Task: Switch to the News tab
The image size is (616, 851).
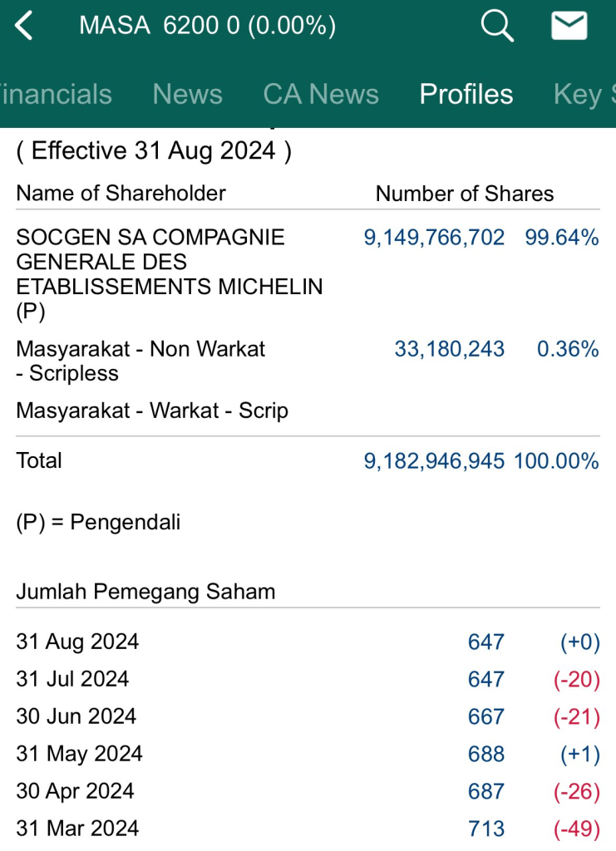Action: [x=187, y=94]
